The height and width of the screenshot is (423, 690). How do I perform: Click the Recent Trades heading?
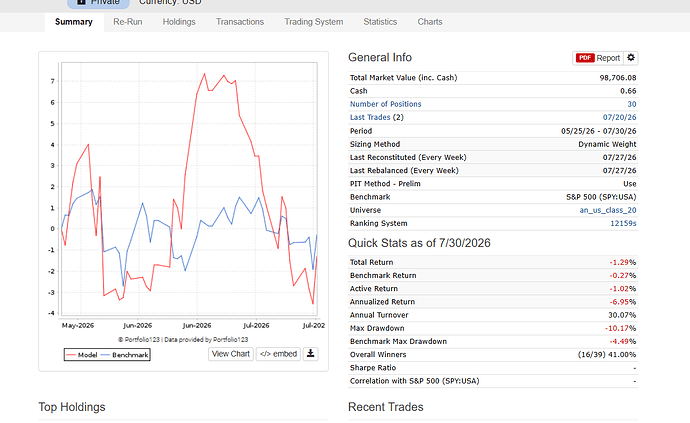point(385,407)
